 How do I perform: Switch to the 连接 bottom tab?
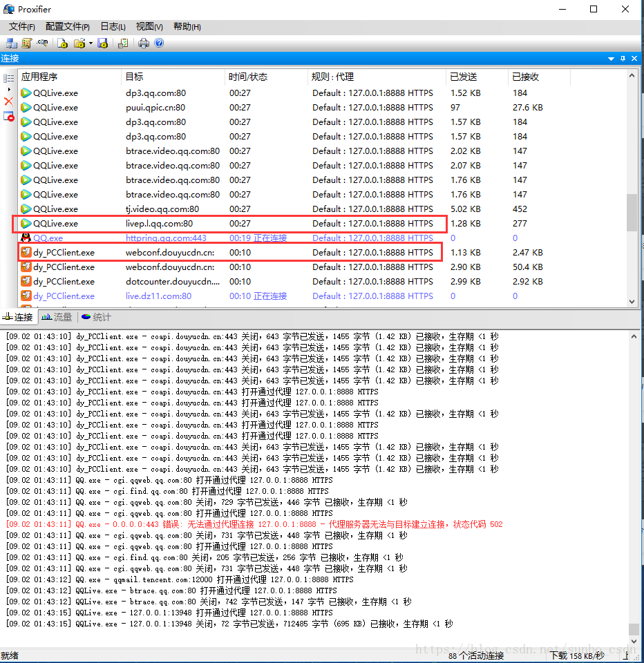(x=18, y=317)
